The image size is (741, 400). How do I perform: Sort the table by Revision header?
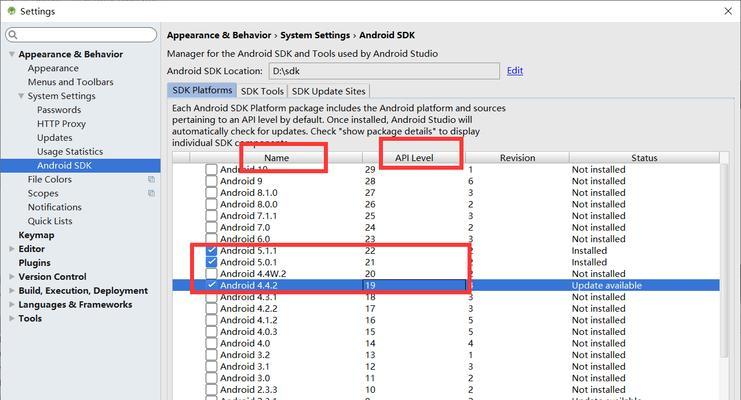click(517, 157)
